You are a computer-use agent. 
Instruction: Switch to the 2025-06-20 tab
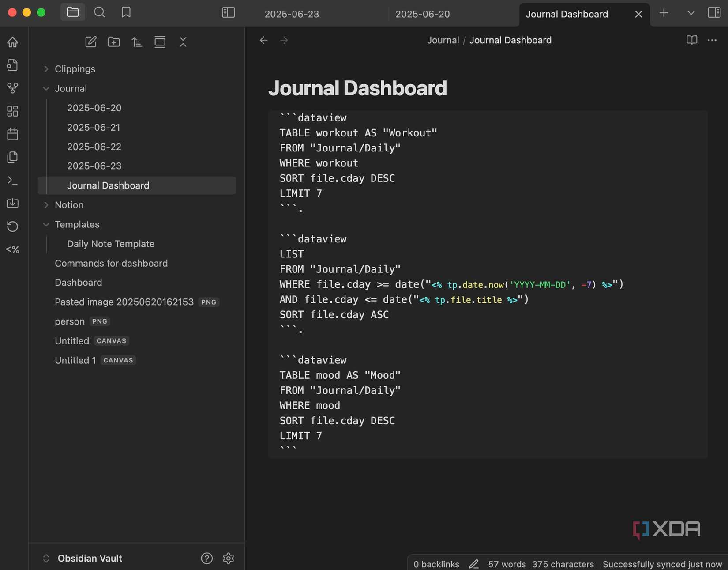coord(422,14)
